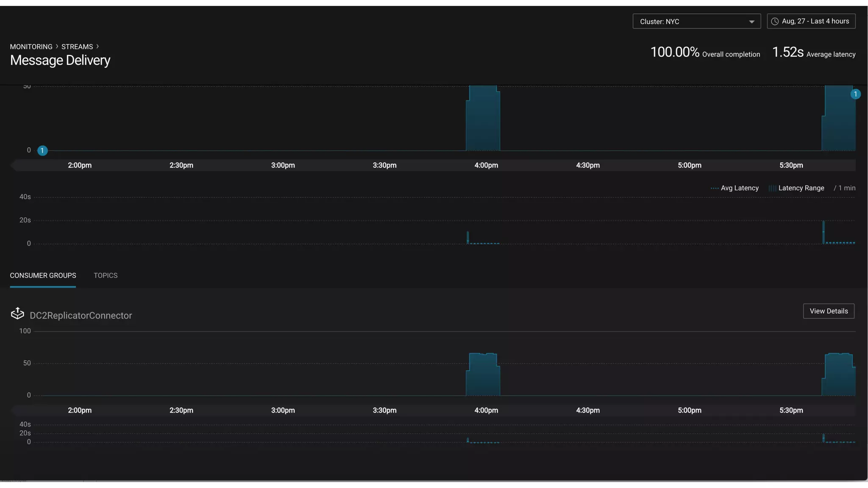Navigate to STREAMS breadcrumb link
Viewport: 868px width, 488px height.
pyautogui.click(x=77, y=47)
